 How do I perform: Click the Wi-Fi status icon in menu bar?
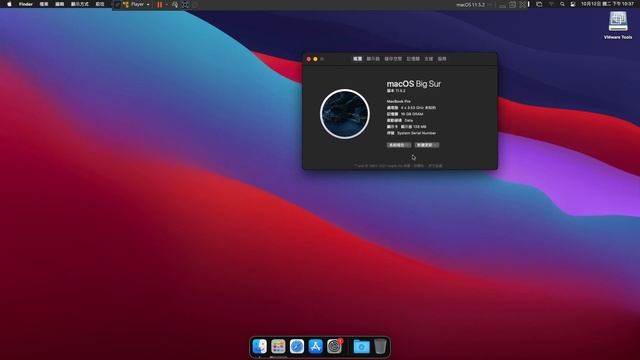point(551,4)
